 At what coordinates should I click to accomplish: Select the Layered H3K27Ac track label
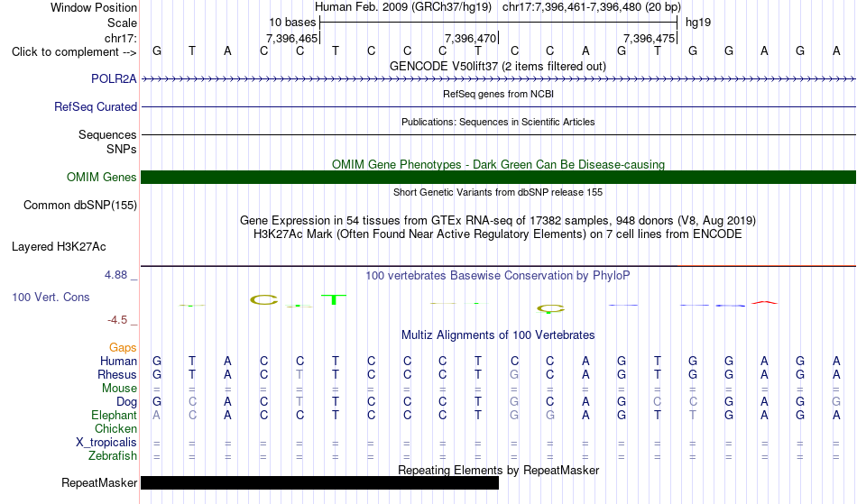(59, 246)
